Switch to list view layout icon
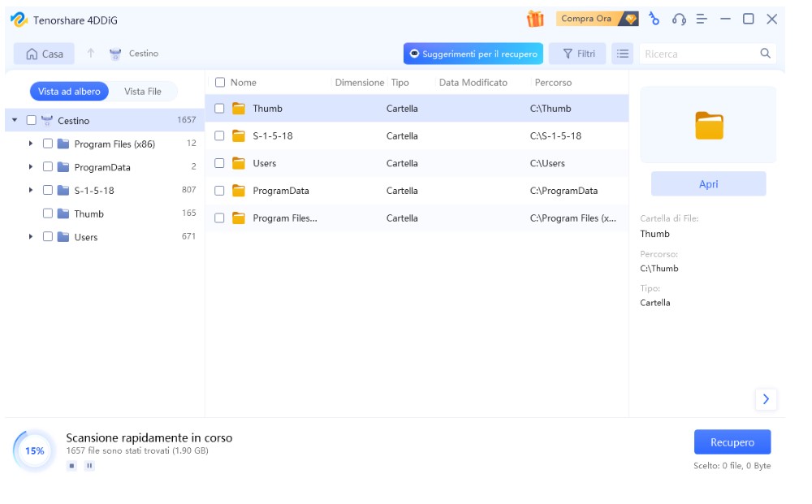 pyautogui.click(x=623, y=54)
